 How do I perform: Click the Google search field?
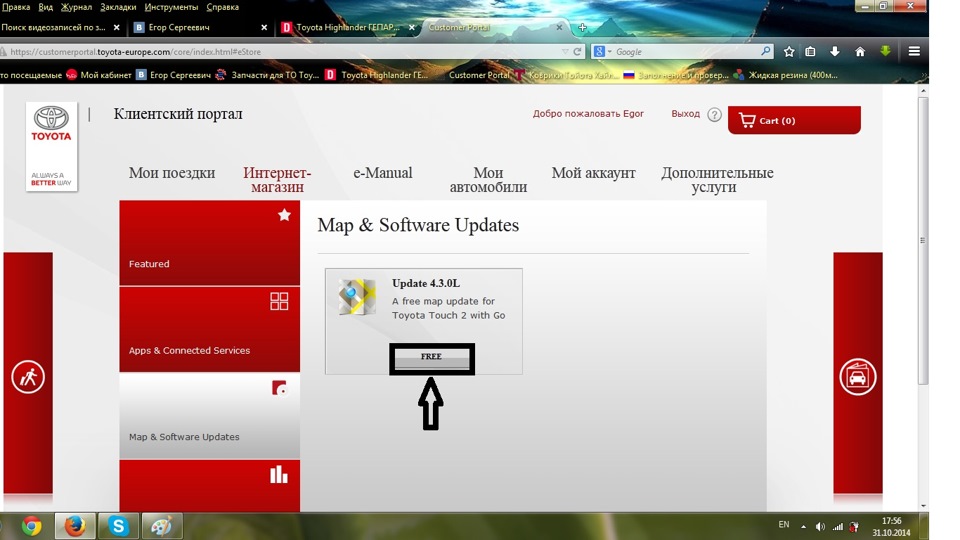(x=684, y=52)
